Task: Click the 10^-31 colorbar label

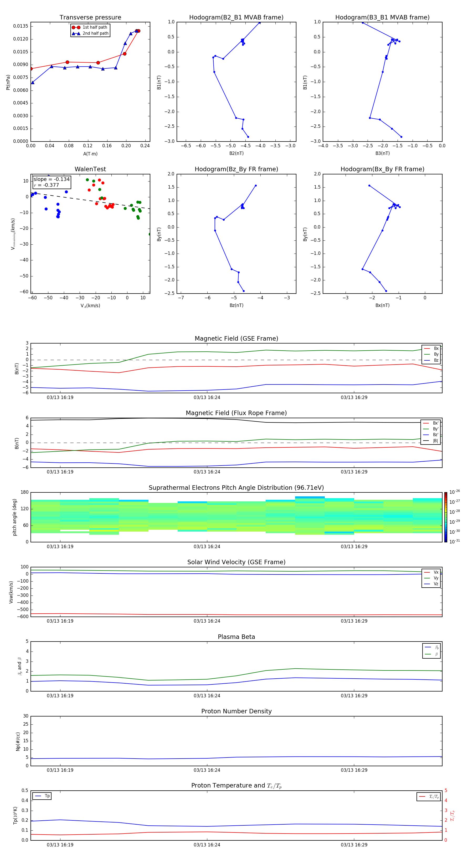Action: (455, 542)
